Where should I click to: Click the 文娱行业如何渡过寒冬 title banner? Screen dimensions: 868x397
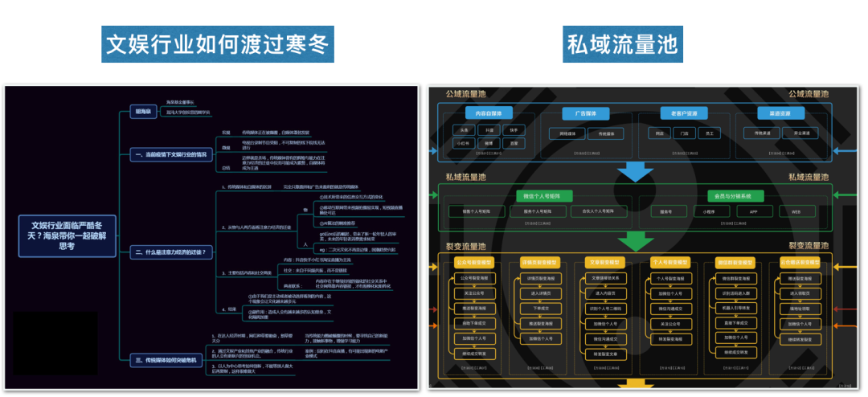pos(219,43)
